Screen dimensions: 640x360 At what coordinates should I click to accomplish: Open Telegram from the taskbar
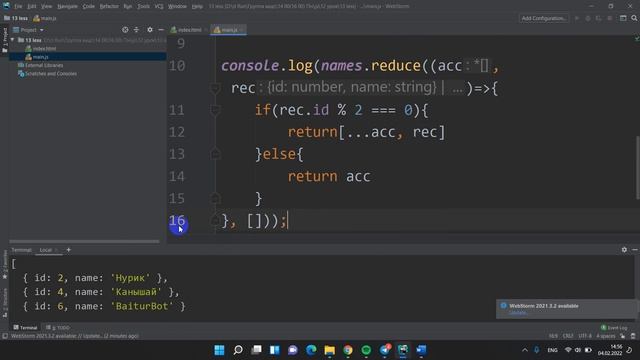(384, 350)
